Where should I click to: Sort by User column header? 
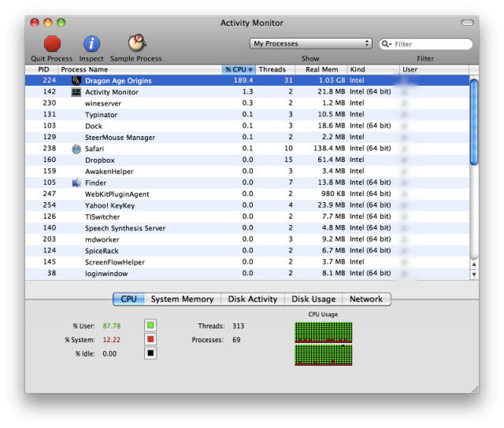[434, 69]
